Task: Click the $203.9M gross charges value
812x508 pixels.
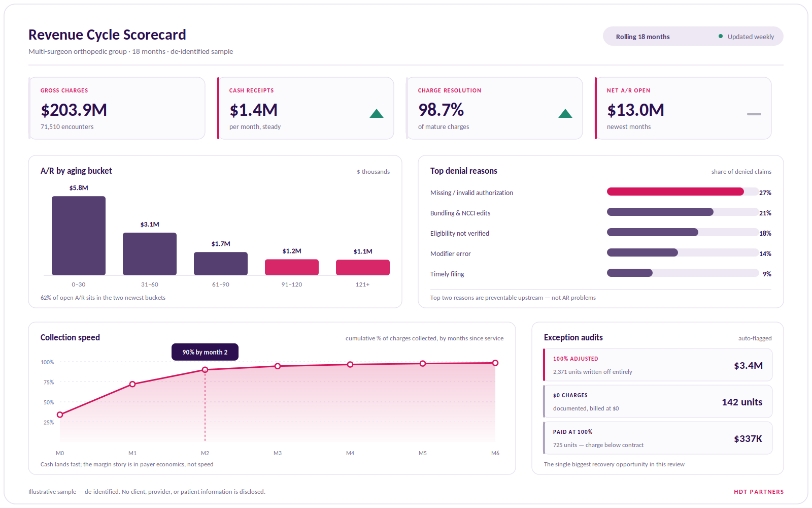Action: tap(74, 110)
